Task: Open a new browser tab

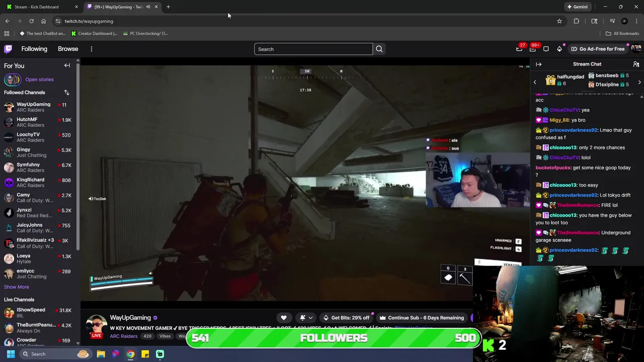Action: pos(168,7)
